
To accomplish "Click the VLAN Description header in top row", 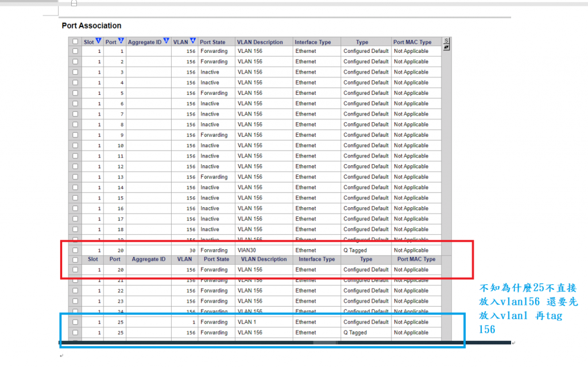I will [x=260, y=42].
